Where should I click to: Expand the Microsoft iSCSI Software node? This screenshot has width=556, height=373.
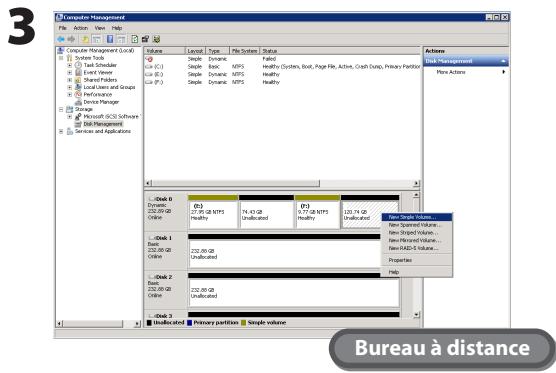pyautogui.click(x=70, y=117)
